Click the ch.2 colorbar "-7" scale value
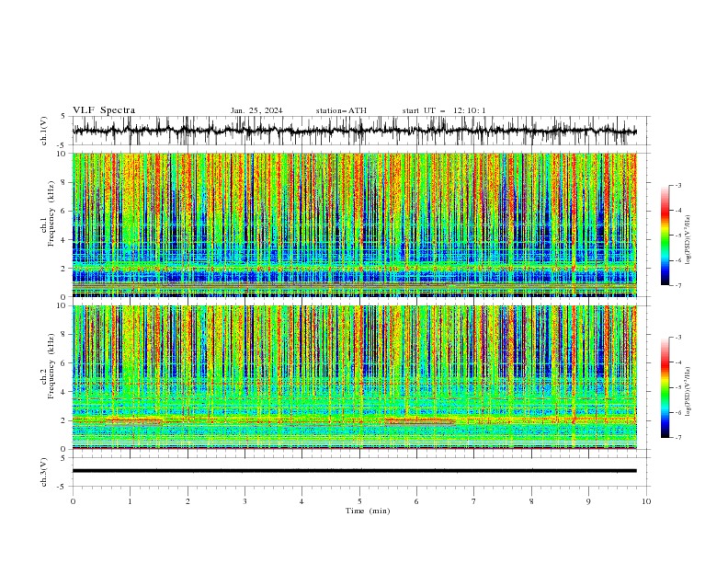Image resolution: width=728 pixels, height=563 pixels. click(x=677, y=438)
